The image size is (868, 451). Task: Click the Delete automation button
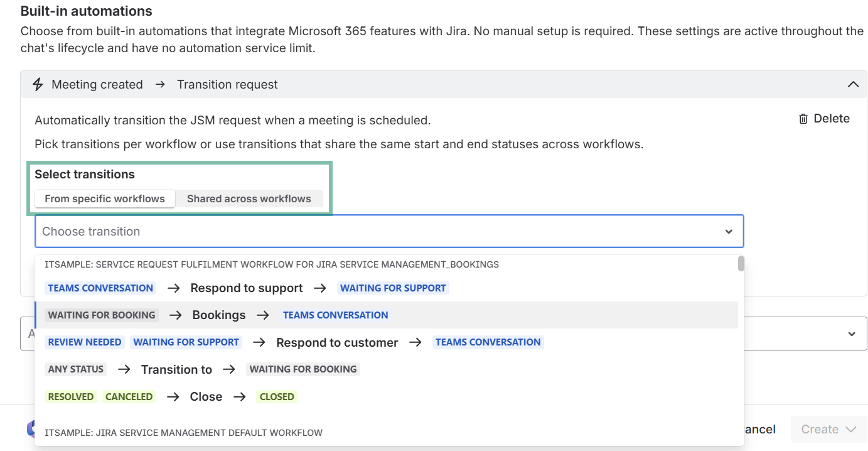824,119
